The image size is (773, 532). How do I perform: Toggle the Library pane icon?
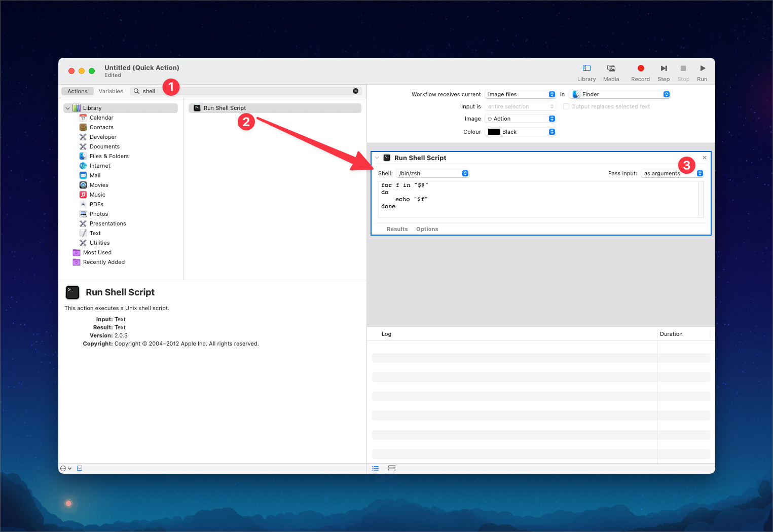tap(586, 68)
